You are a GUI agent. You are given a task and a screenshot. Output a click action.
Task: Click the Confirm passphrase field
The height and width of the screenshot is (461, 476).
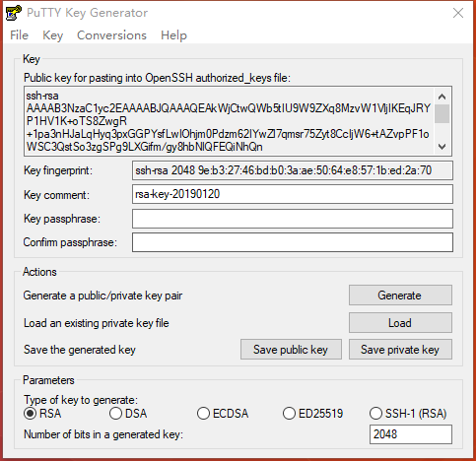293,242
